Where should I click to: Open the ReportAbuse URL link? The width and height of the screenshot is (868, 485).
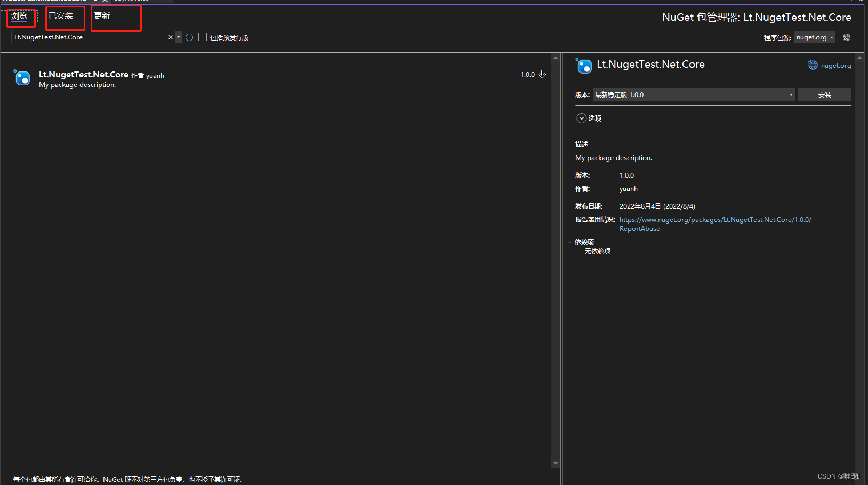click(716, 224)
